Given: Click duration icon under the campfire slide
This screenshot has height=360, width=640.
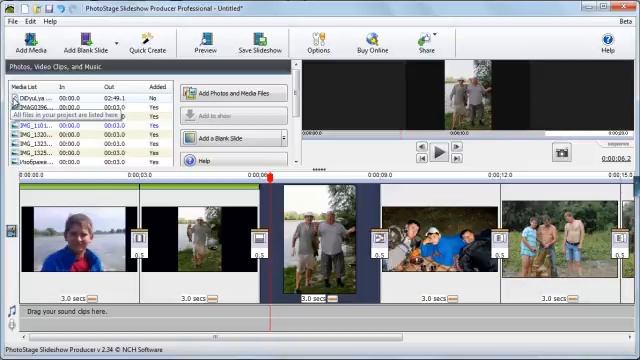Looking at the screenshot, I should point(453,299).
